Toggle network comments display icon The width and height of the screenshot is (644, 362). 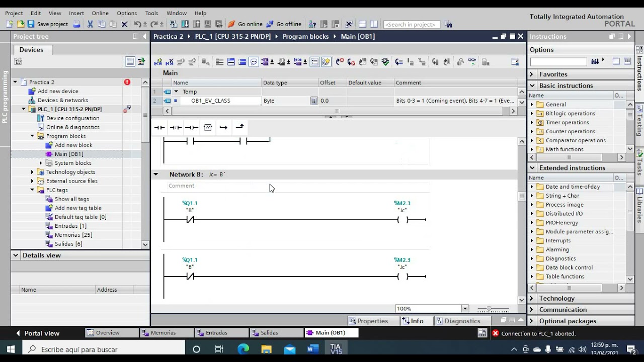(254, 62)
